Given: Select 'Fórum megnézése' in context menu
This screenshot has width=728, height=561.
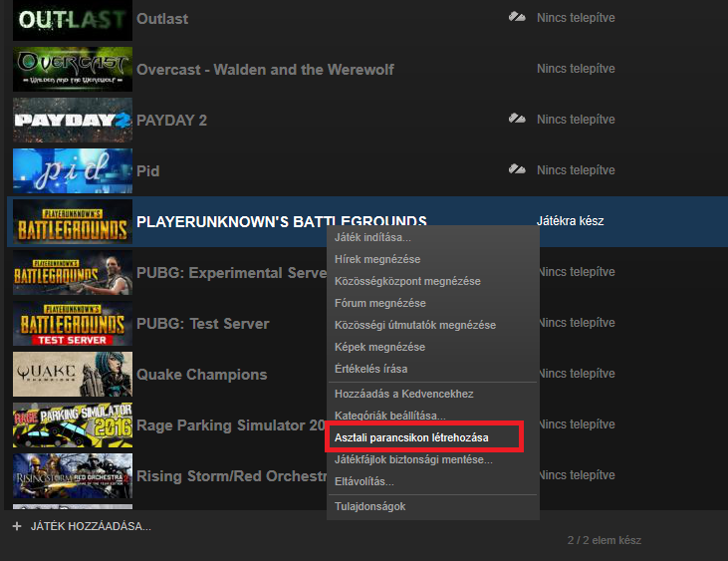Looking at the screenshot, I should [x=379, y=303].
